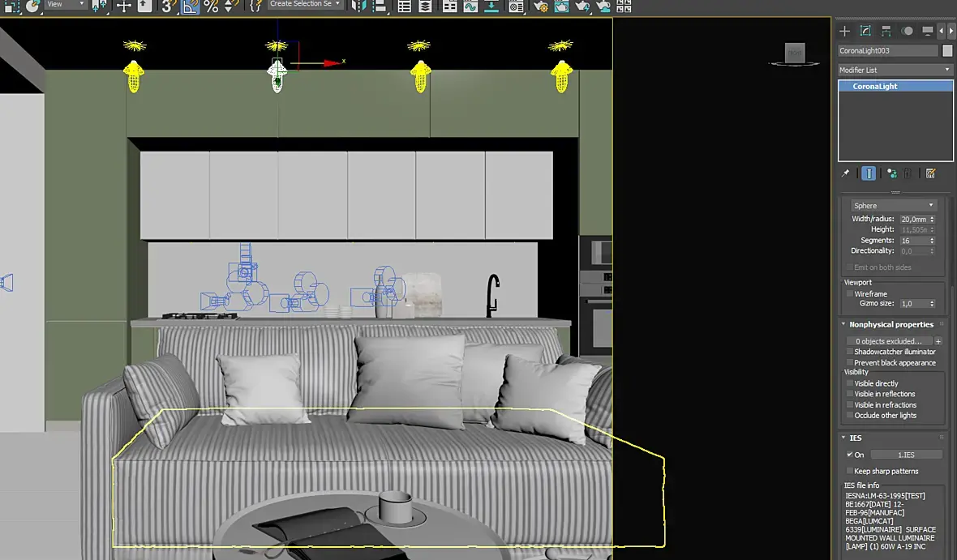Viewport: 957px width, 560px height.
Task: Click the ViewCube in the viewport
Action: [x=794, y=53]
